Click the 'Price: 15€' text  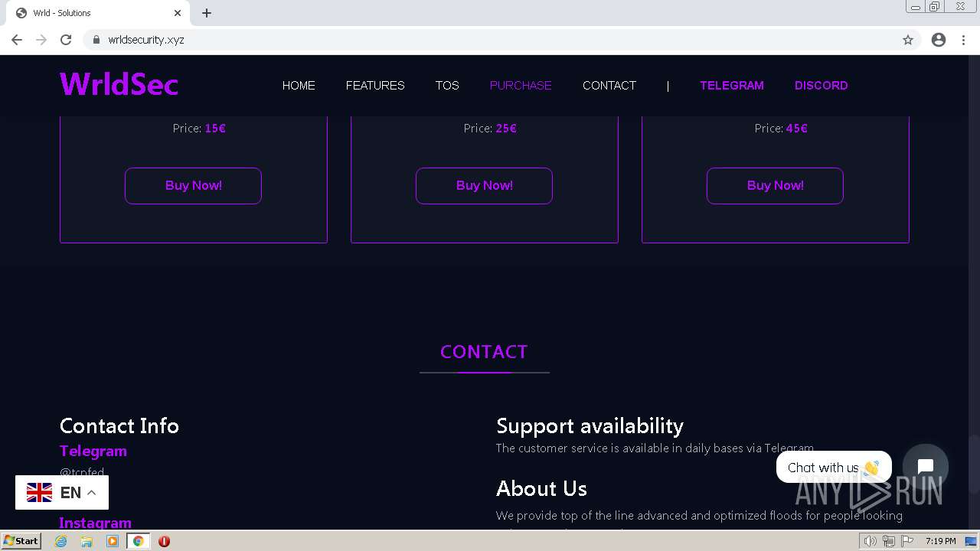click(x=199, y=129)
